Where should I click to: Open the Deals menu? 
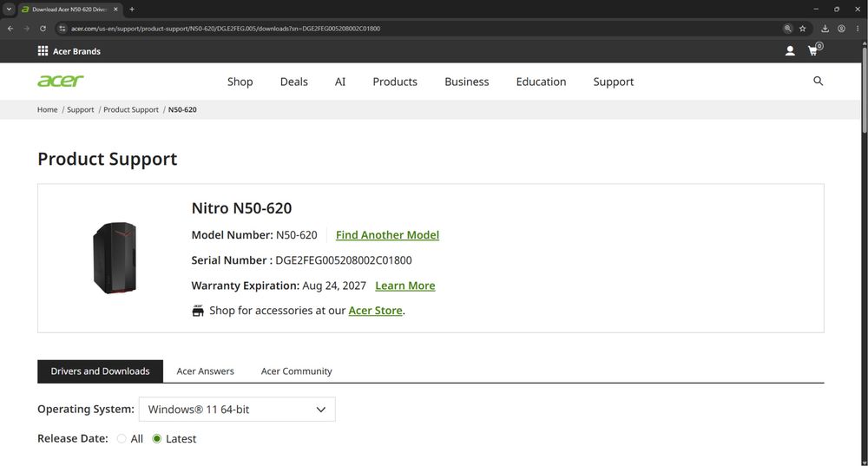tap(294, 82)
